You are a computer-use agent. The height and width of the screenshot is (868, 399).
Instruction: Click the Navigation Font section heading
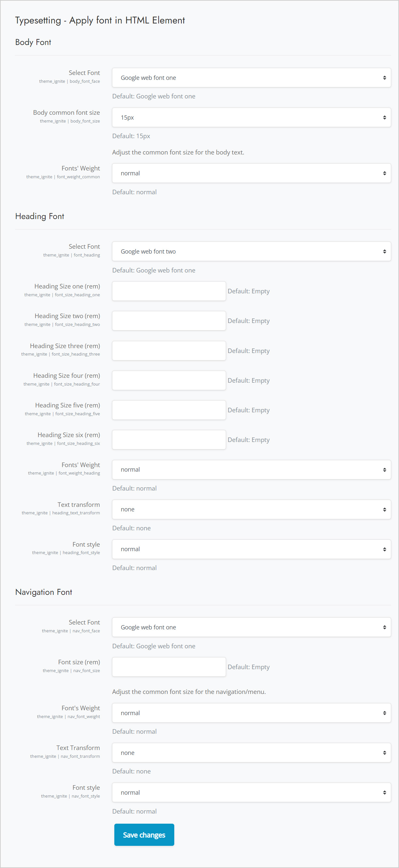(x=43, y=592)
